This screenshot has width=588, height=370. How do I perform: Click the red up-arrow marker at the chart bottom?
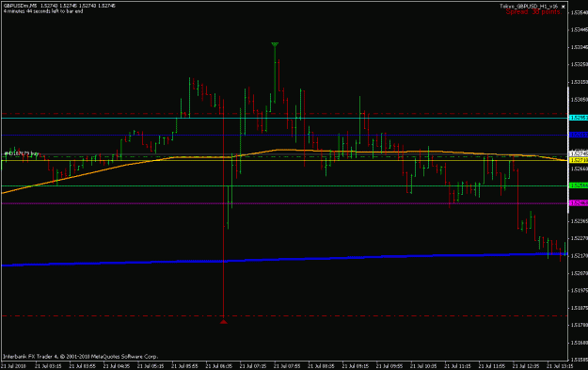click(x=224, y=322)
